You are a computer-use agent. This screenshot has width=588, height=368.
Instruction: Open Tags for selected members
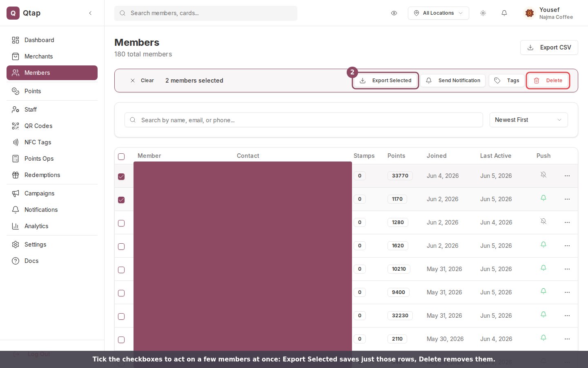[506, 81]
